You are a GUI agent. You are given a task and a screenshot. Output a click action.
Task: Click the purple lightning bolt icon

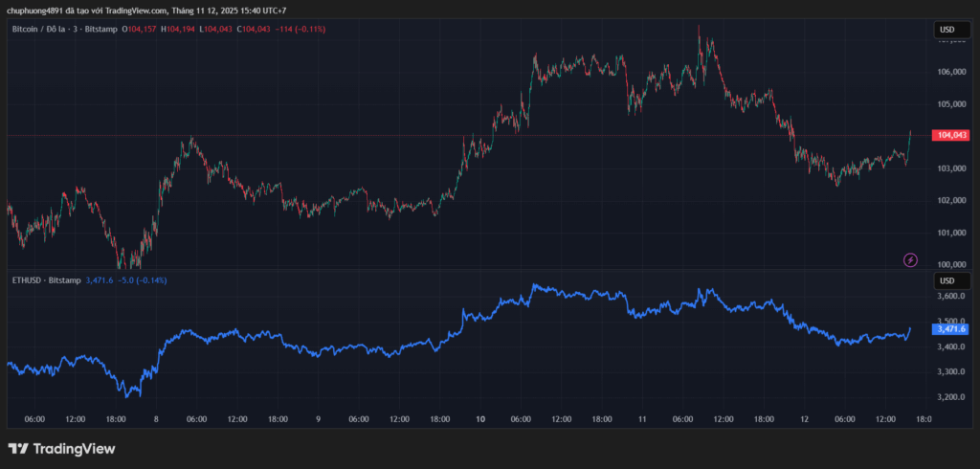(x=910, y=259)
